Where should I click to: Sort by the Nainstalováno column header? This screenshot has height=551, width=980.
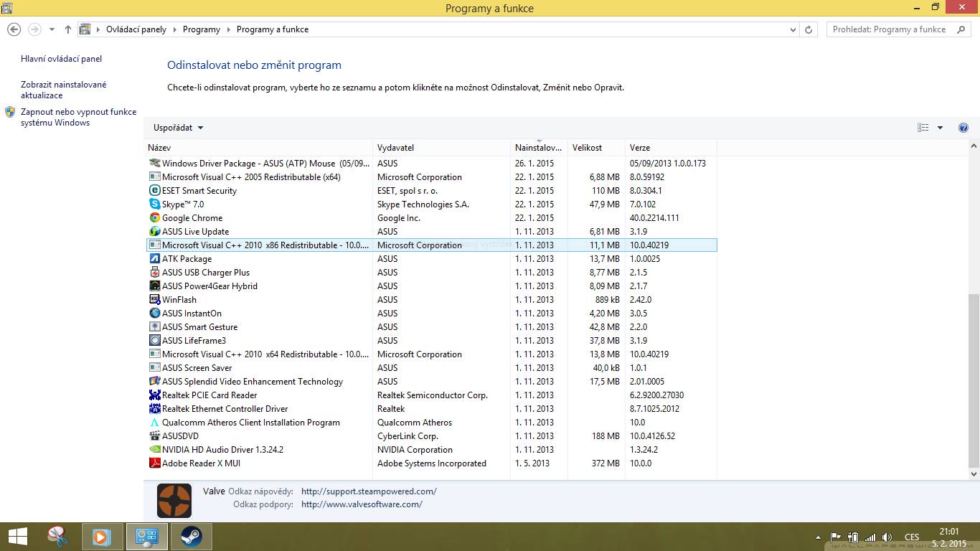point(539,148)
